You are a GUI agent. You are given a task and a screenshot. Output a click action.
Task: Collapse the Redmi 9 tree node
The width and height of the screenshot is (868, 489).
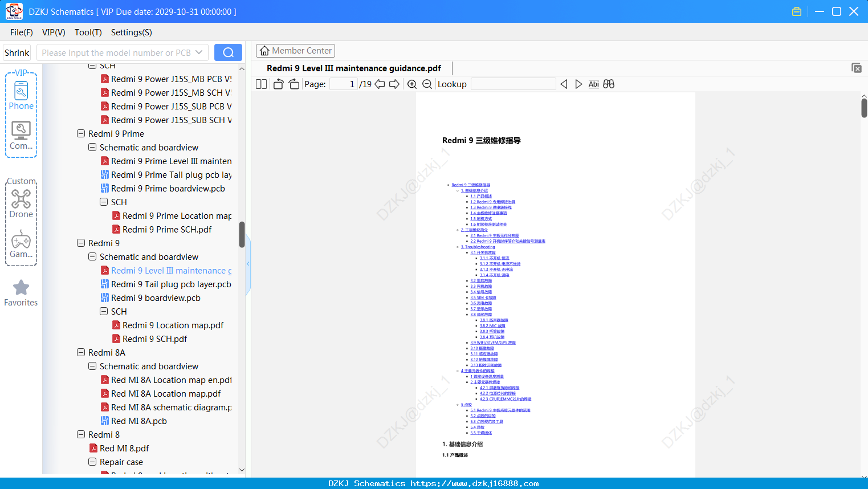(81, 243)
